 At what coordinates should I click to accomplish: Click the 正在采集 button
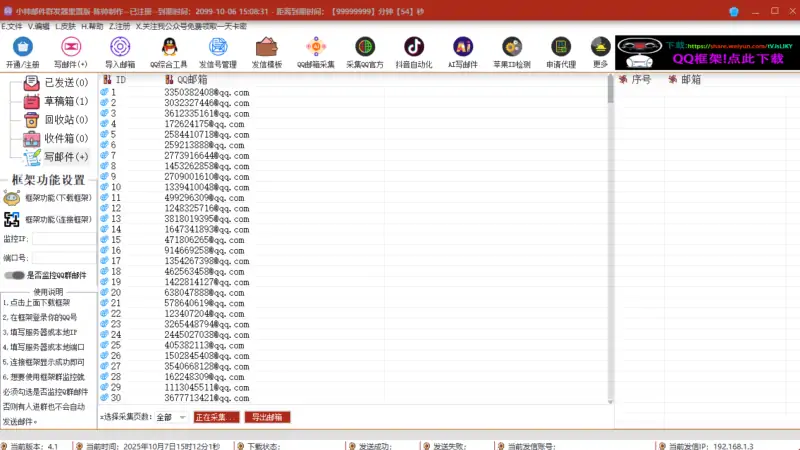(x=217, y=417)
